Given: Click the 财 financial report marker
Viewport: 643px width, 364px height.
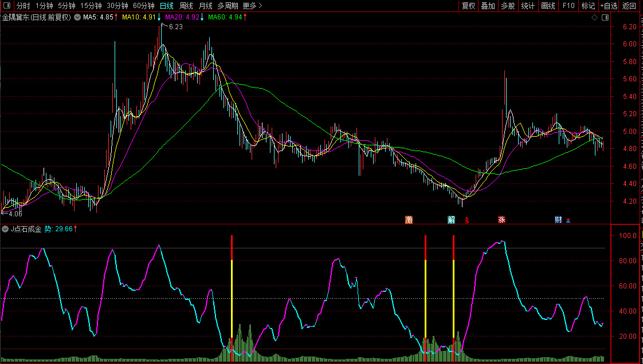Looking at the screenshot, I should [558, 220].
